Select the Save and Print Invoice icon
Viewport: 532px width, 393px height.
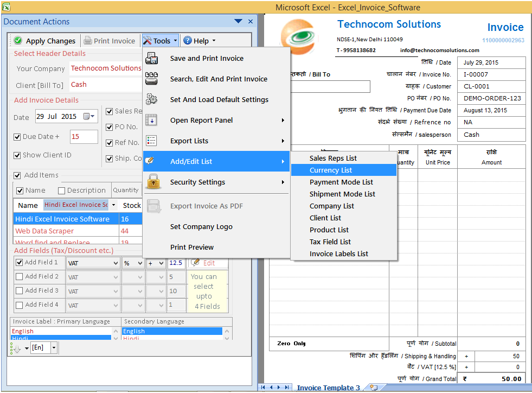pyautogui.click(x=152, y=58)
